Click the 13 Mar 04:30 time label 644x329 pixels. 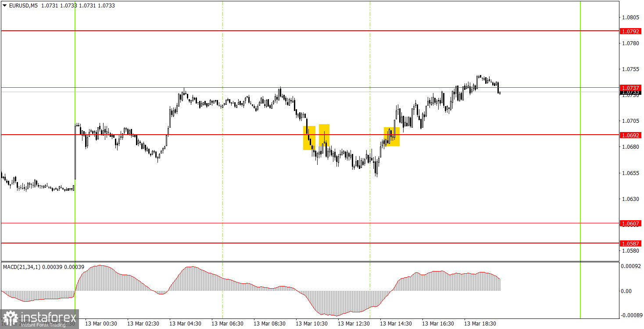point(185,323)
